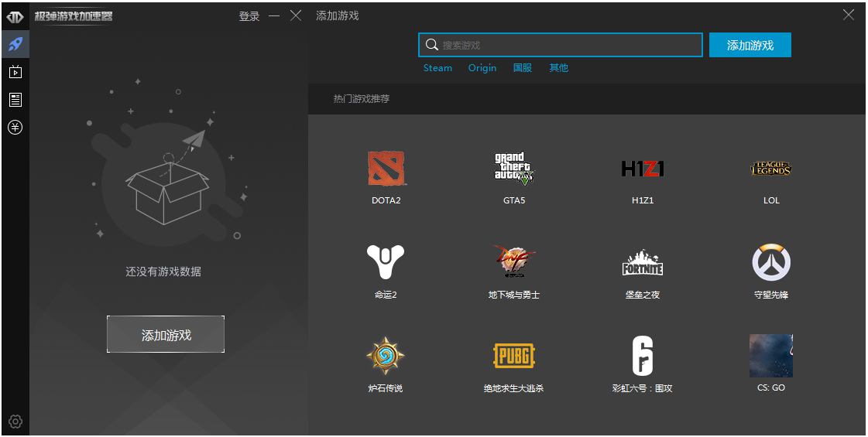Screen dimensions: 868x437
Task: Click the 守望先锋 text label
Action: tap(771, 294)
